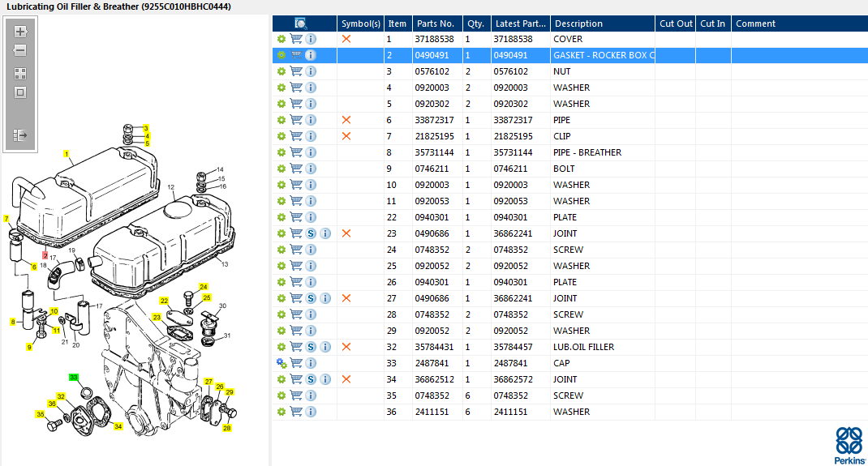The height and width of the screenshot is (466, 868).
Task: Select callout 1 on the diagram
Action: (x=67, y=154)
